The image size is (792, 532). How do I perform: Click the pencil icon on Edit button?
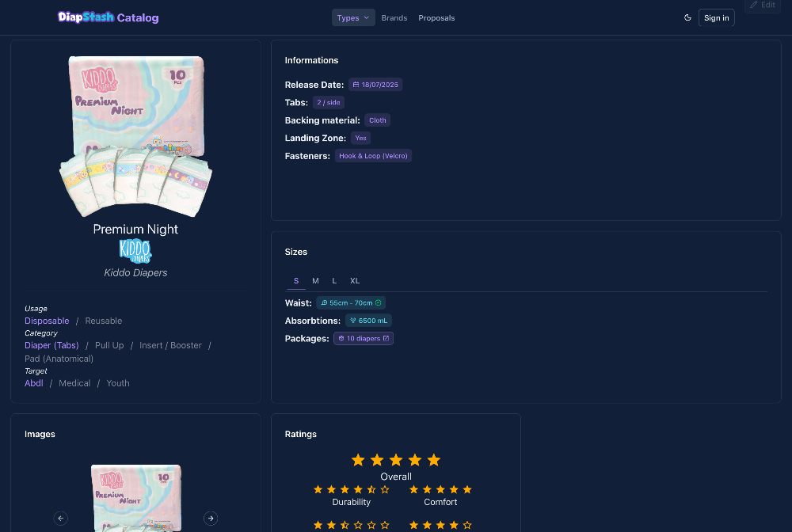tap(753, 5)
